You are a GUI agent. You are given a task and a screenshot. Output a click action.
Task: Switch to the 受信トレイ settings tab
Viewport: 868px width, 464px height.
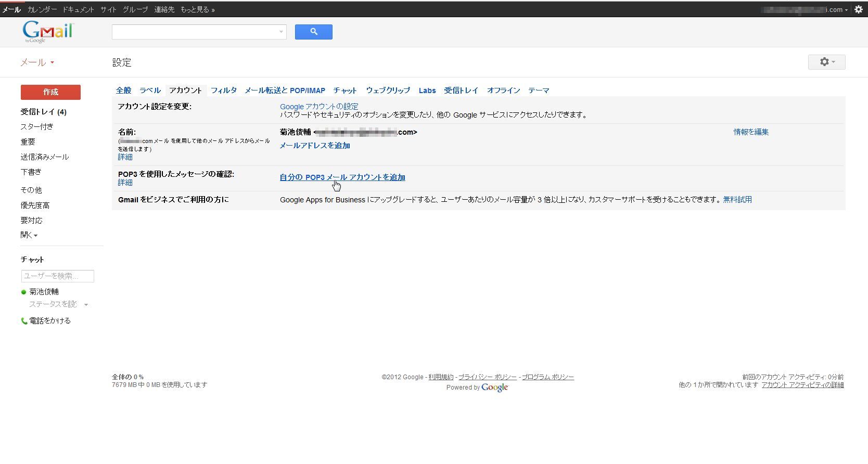click(461, 91)
